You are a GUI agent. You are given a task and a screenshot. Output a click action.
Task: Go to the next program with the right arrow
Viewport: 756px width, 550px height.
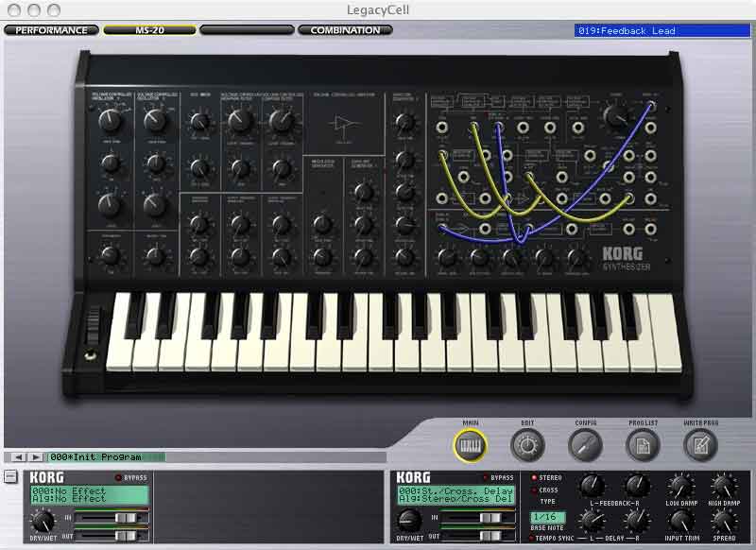(36, 457)
